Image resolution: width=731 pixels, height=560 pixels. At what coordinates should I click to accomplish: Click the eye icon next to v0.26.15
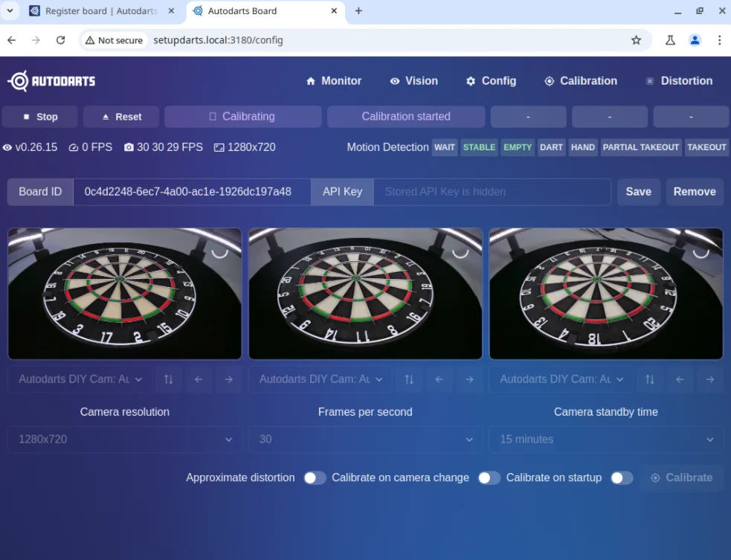coord(7,148)
